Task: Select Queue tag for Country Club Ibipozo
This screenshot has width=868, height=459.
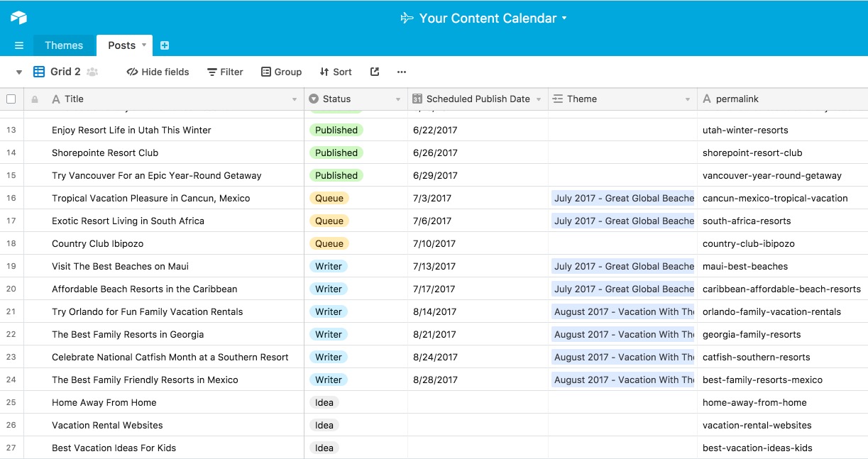Action: pyautogui.click(x=329, y=243)
